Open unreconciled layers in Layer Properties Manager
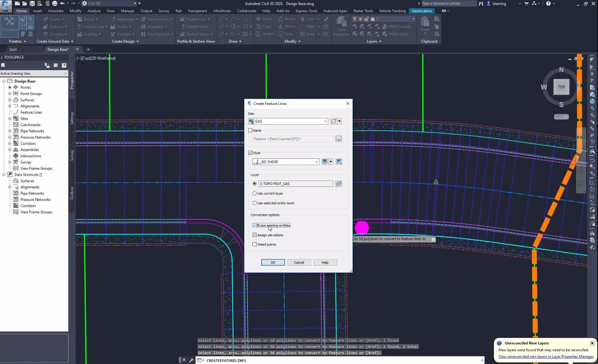This screenshot has width=598, height=364. [545, 357]
